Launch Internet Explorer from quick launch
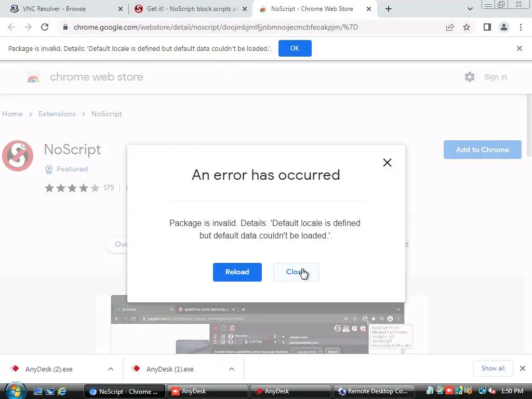532x399 pixels. tap(62, 391)
